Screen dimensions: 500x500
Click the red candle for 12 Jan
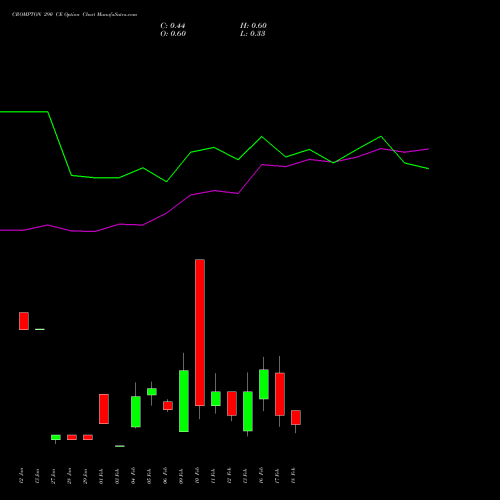coord(24,321)
